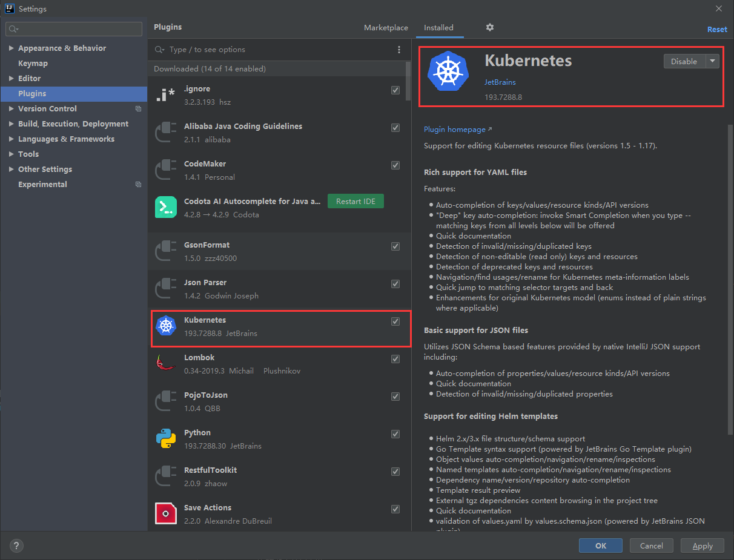This screenshot has width=734, height=560.
Task: Switch to the Installed tab
Action: tap(438, 28)
